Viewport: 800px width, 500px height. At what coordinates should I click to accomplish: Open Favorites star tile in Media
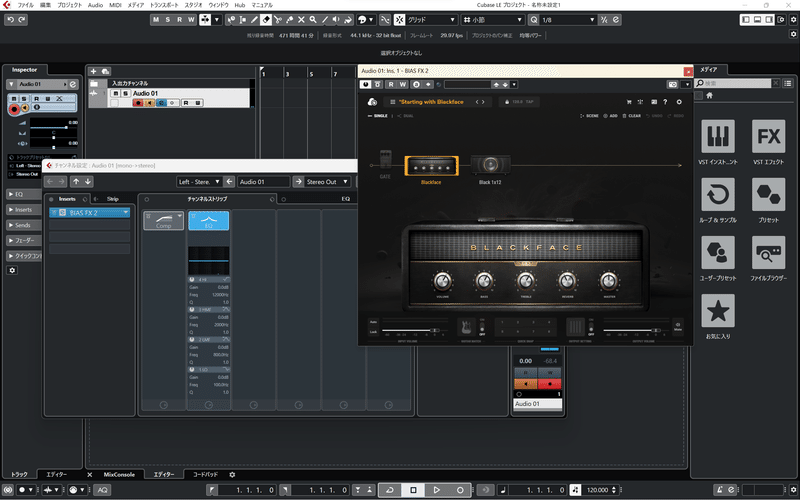click(x=718, y=311)
